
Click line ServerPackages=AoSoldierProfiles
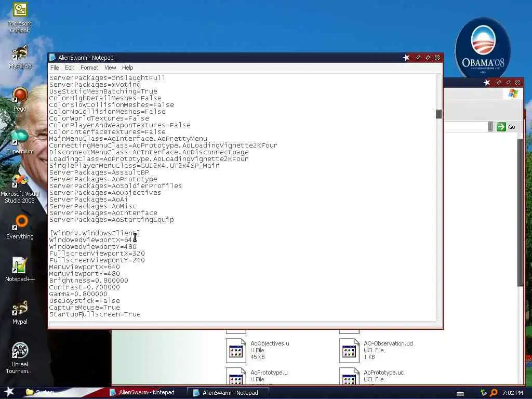click(115, 186)
